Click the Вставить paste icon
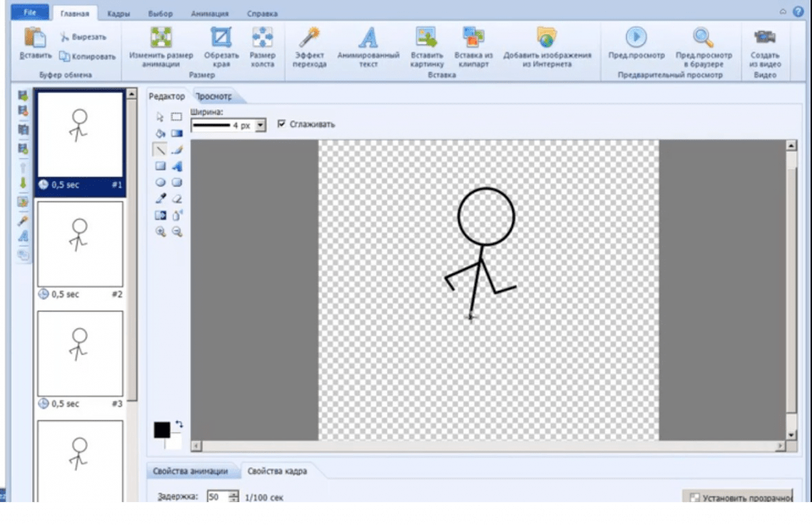Screen dimensions: 812x525 35,44
